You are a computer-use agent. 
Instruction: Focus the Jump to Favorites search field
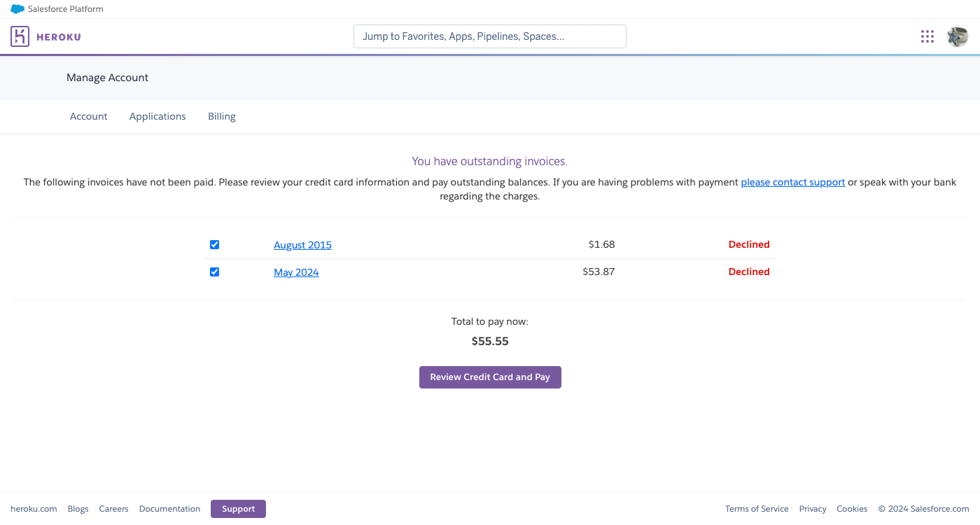[x=490, y=36]
